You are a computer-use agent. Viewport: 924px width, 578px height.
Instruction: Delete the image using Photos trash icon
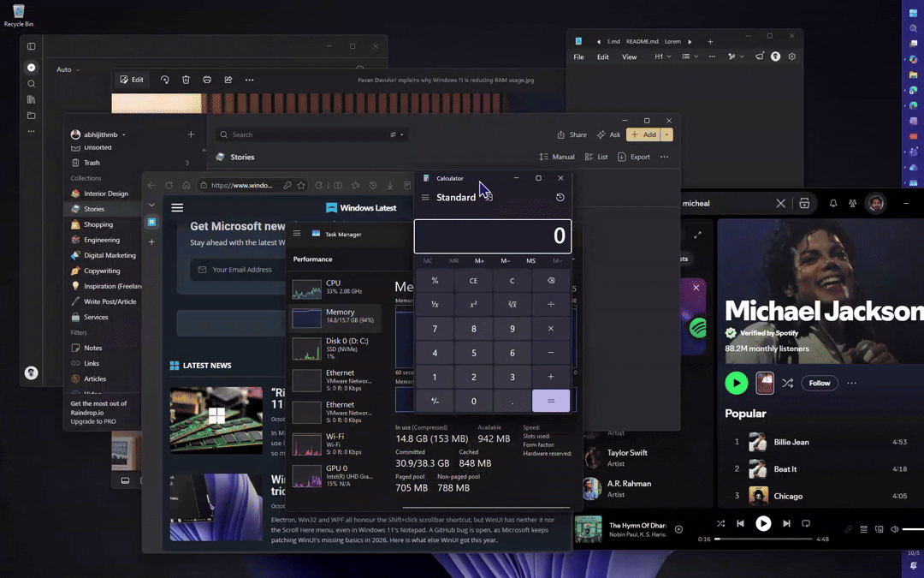(x=186, y=80)
